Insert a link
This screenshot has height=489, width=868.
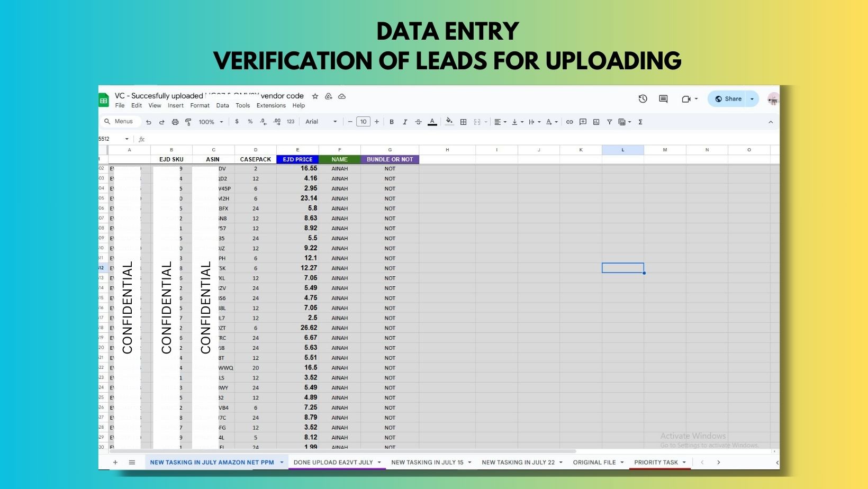click(569, 122)
